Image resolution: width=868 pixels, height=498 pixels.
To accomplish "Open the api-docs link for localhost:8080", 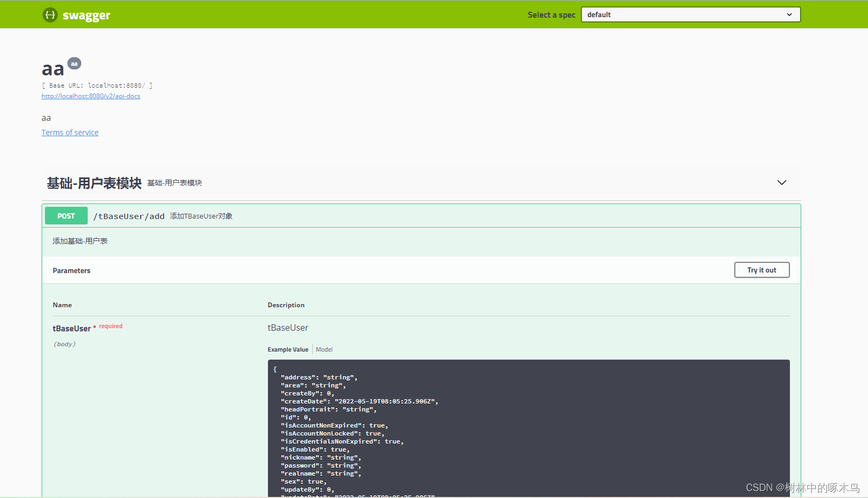I will point(91,96).
